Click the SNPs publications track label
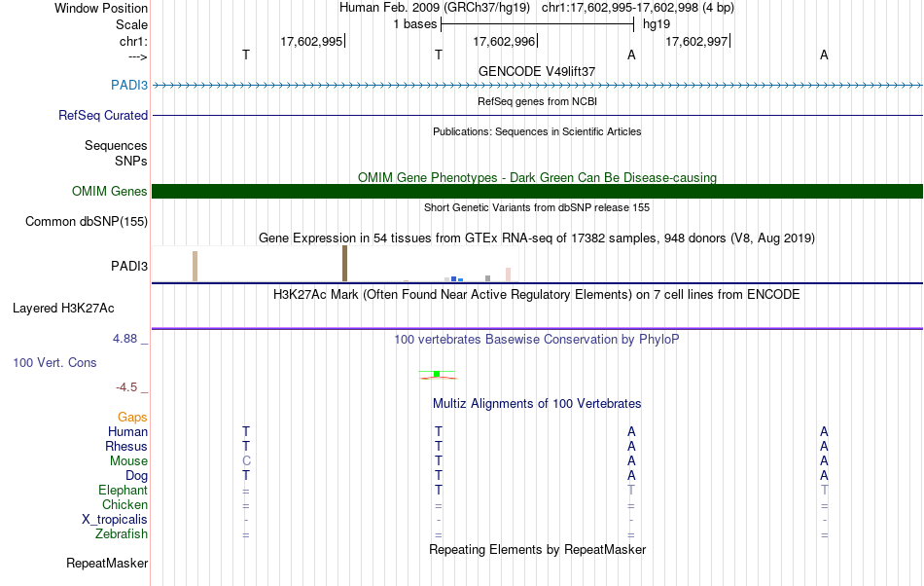This screenshot has height=586, width=924. coord(131,161)
